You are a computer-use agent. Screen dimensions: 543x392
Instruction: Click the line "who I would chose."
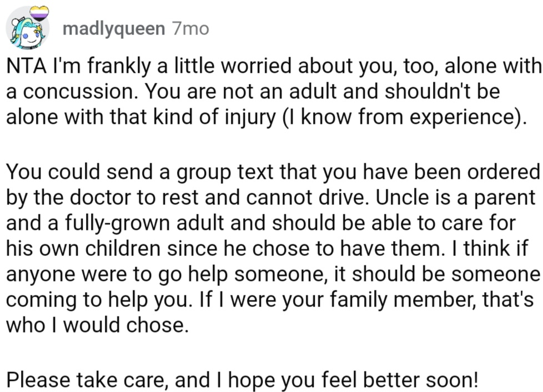[94, 325]
